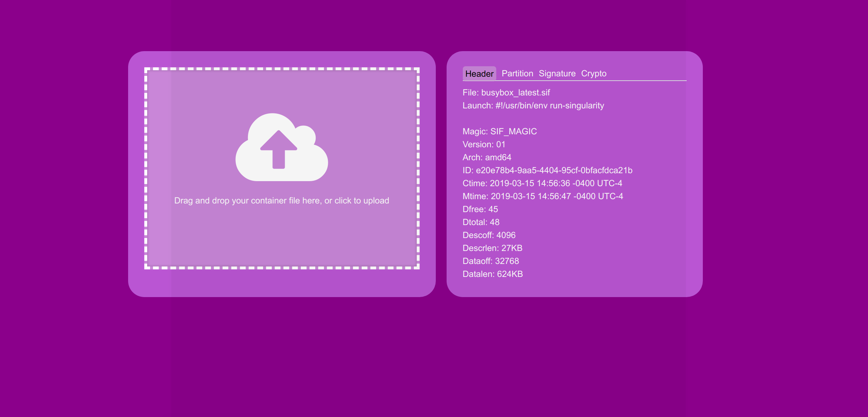Screen dimensions: 868x417
Task: Click the Ctime timestamp line
Action: (542, 183)
